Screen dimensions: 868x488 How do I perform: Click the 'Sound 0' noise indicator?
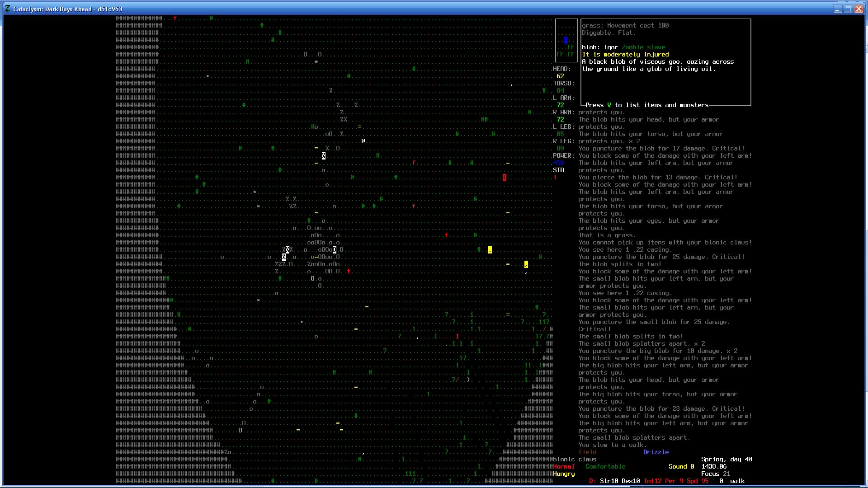[x=681, y=466]
